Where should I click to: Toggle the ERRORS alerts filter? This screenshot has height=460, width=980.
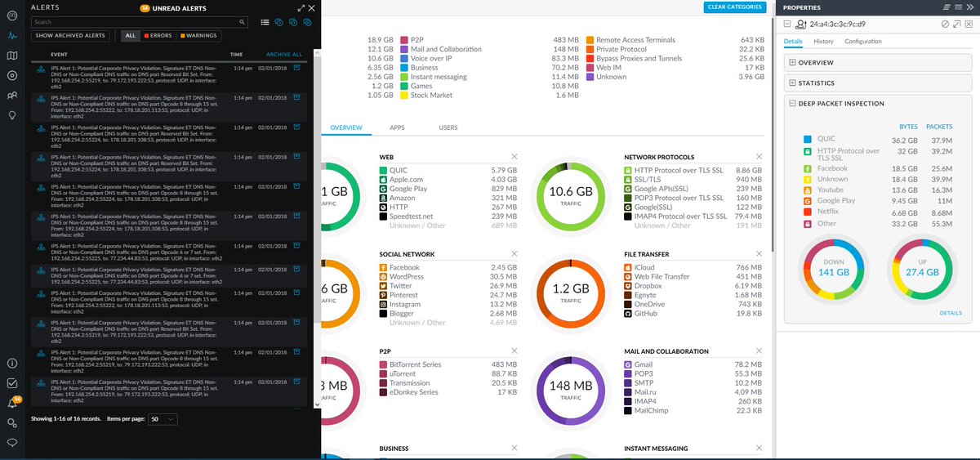158,36
